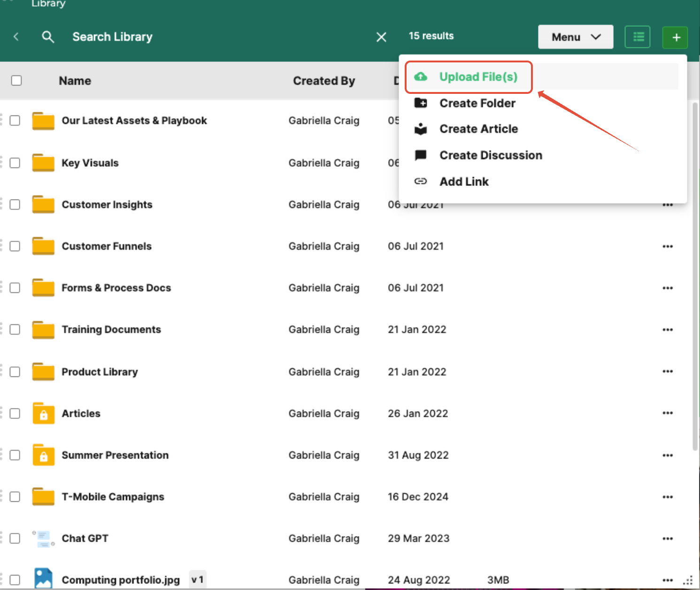The height and width of the screenshot is (590, 700).
Task: Sort by the Created By column header
Action: (x=324, y=81)
